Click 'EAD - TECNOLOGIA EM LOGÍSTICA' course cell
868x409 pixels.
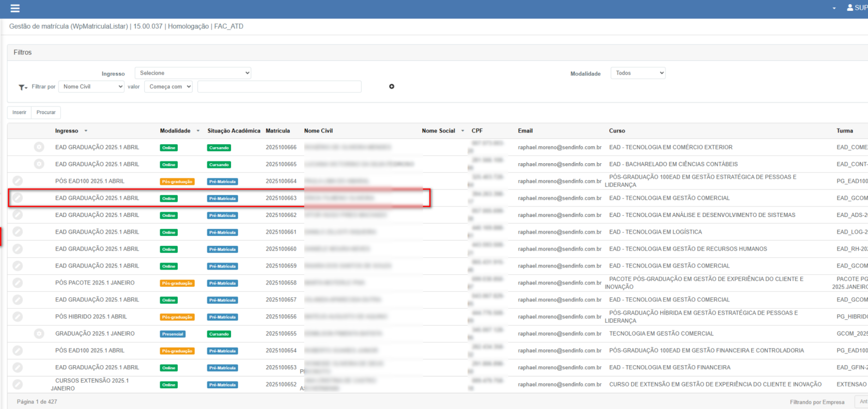[x=656, y=232]
